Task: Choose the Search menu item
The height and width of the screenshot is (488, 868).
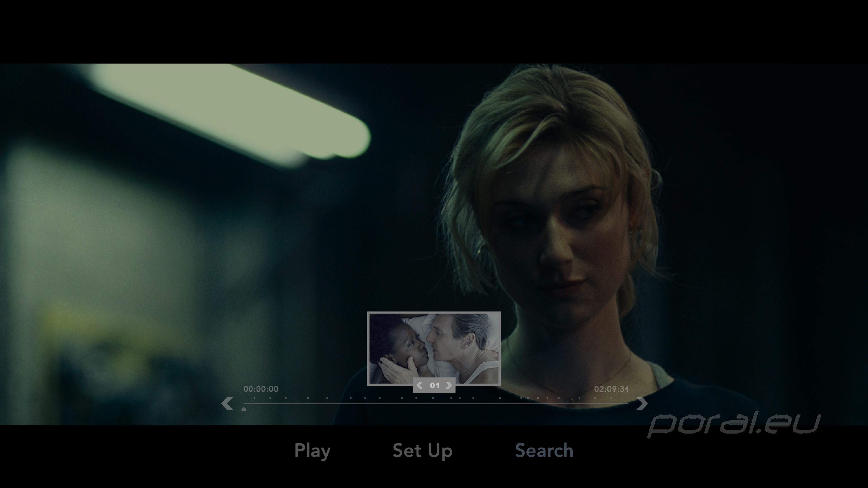Action: (544, 450)
